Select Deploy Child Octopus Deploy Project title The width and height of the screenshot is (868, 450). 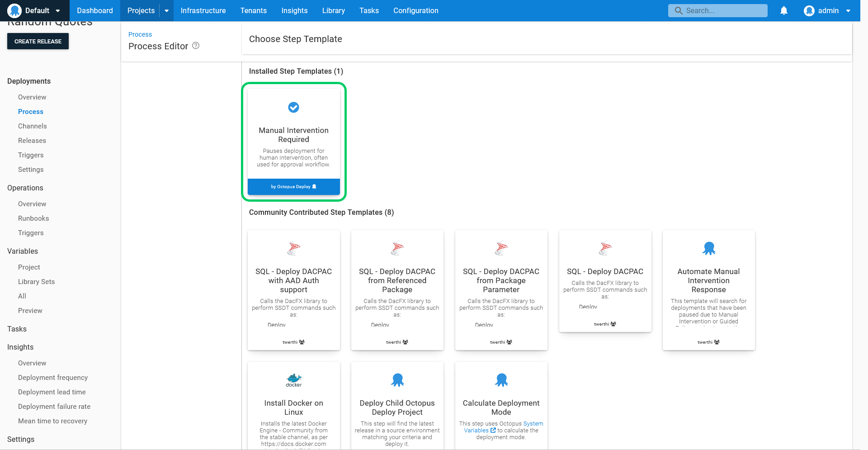[397, 407]
